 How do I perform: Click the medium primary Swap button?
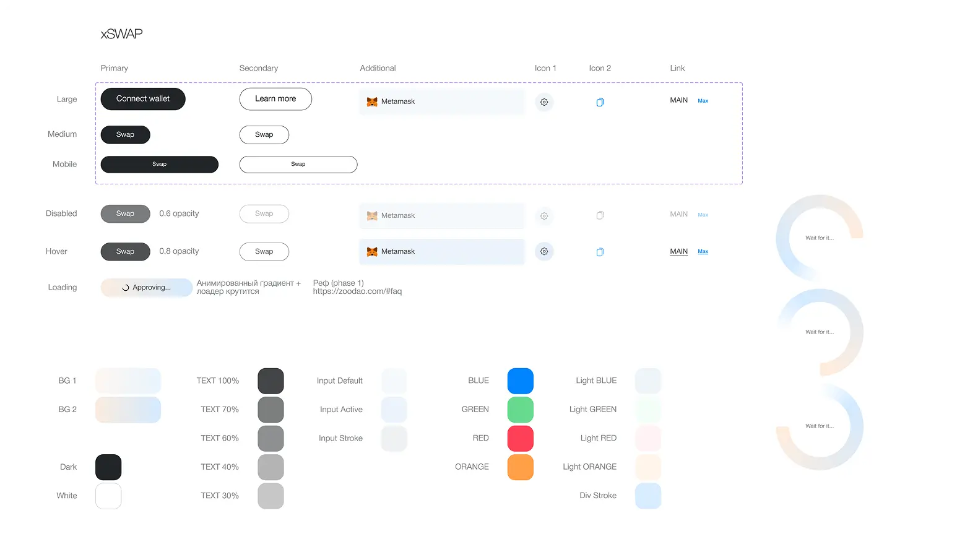[x=125, y=134]
